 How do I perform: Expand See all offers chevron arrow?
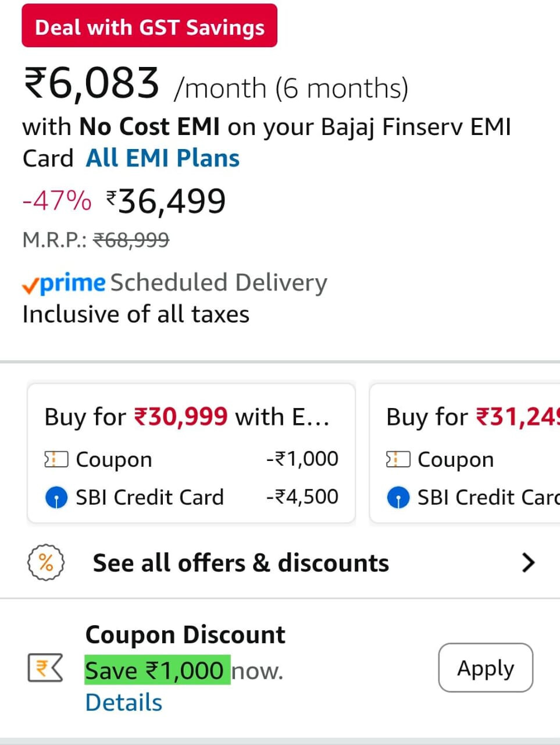coord(527,562)
